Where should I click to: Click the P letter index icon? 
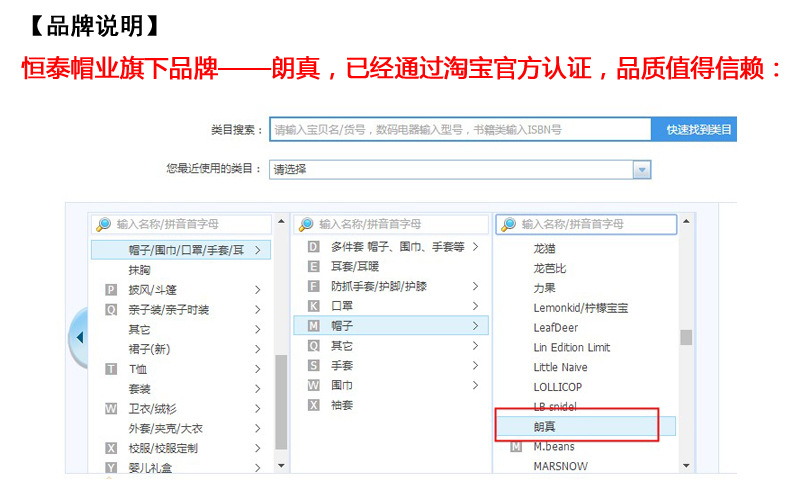pyautogui.click(x=111, y=290)
